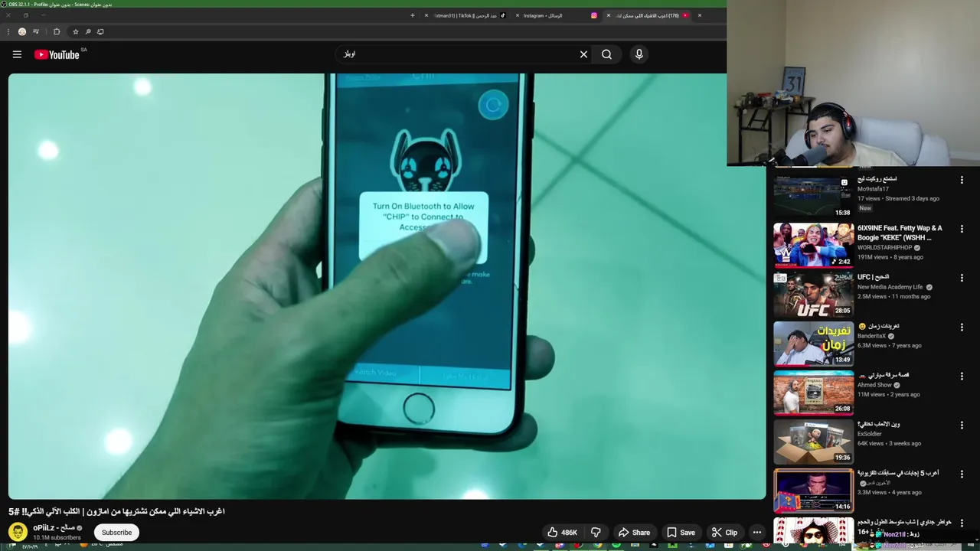This screenshot has width=980, height=551.
Task: Open the Ahmed Show channel name
Action: tap(874, 385)
